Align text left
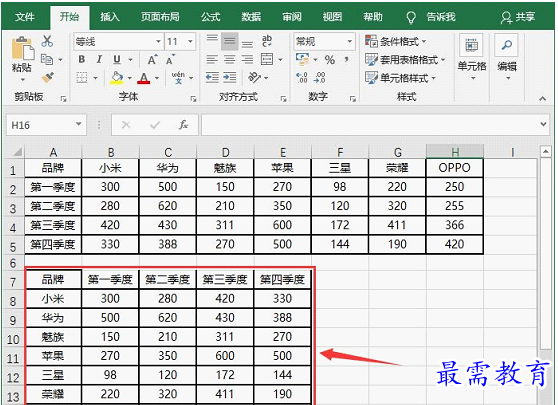The image size is (558, 405). point(212,59)
